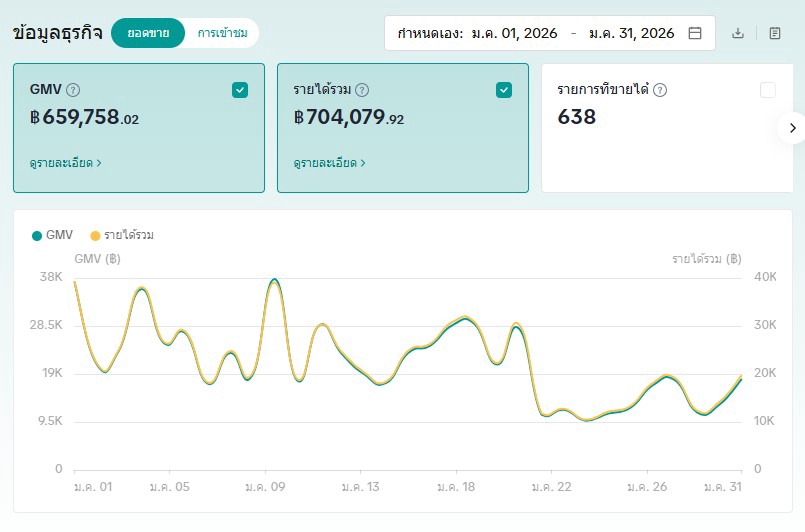Click help icon next to รายได้รวม
This screenshot has width=805, height=532.
click(x=362, y=90)
